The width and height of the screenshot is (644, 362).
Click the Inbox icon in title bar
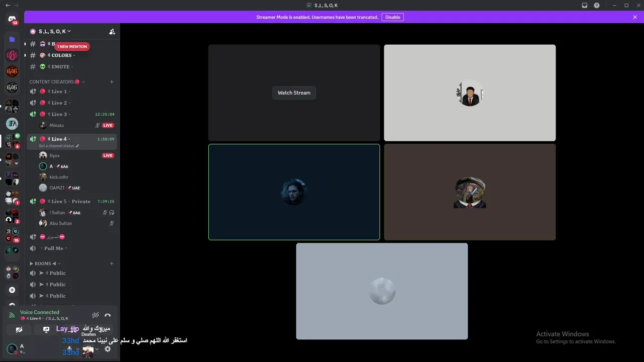pyautogui.click(x=585, y=5)
